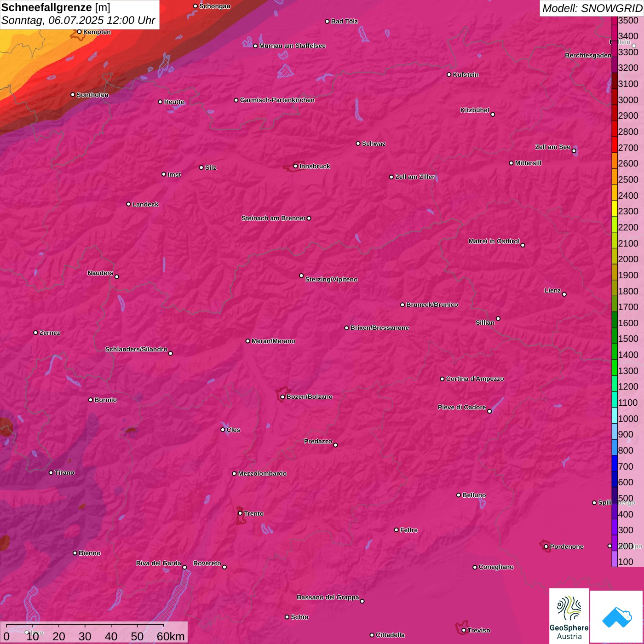Click the Rovereto label
Image resolution: width=644 pixels, height=644 pixels.
click(207, 563)
